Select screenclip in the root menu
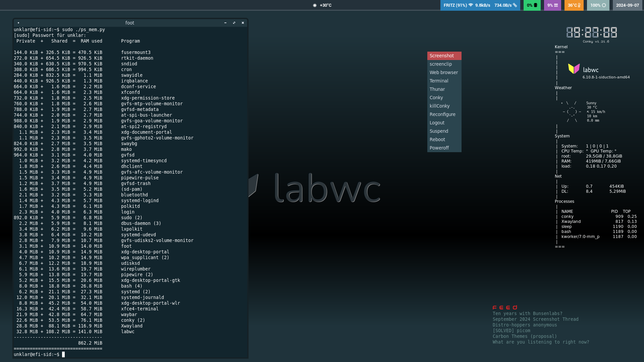Screen dimensions: 644x362 pyautogui.click(x=444, y=64)
